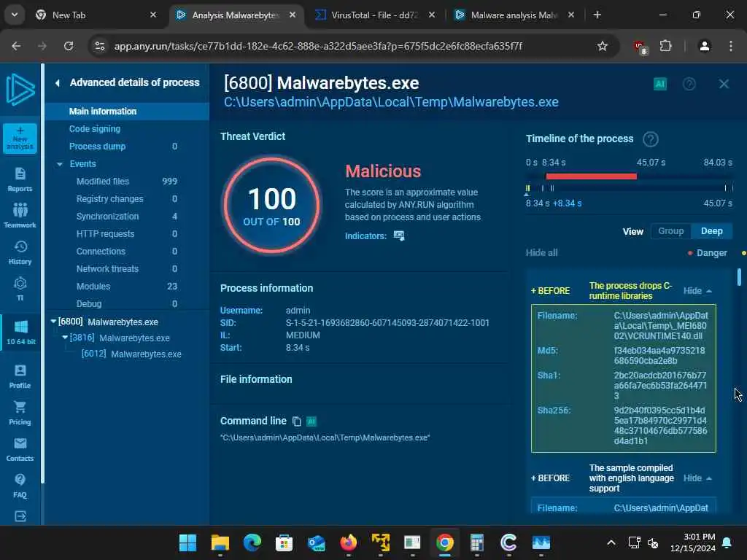Open File Explorer from the taskbar

[x=220, y=542]
